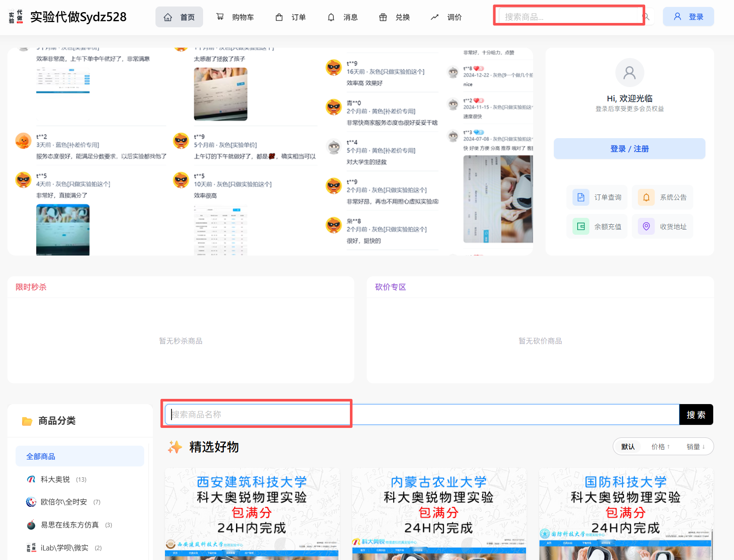Click the 余额充值 wallet icon
This screenshot has width=734, height=560.
(581, 227)
